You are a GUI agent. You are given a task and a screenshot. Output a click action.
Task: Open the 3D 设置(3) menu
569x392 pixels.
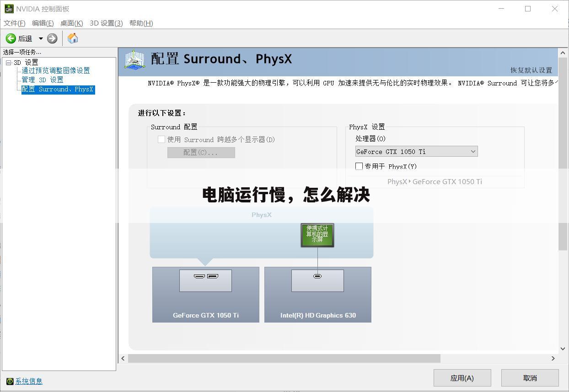click(x=106, y=23)
